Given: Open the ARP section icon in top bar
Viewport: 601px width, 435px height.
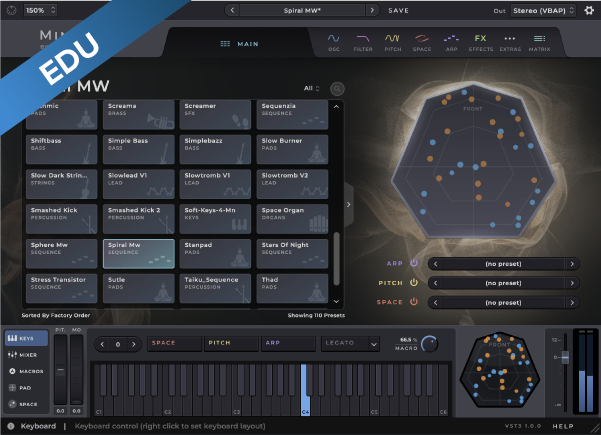Looking at the screenshot, I should pyautogui.click(x=451, y=43).
